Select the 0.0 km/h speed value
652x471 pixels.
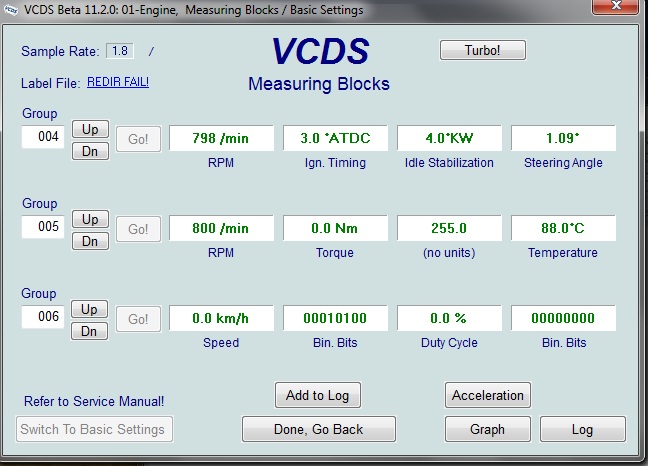point(221,318)
